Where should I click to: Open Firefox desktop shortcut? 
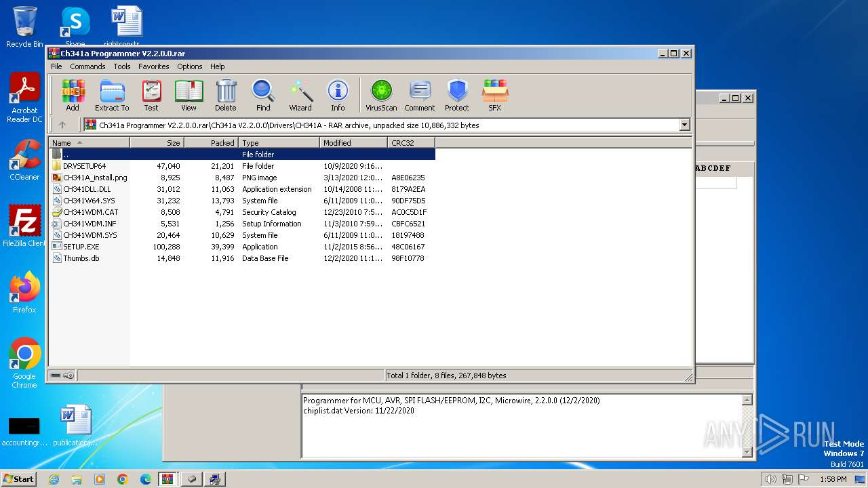point(24,293)
